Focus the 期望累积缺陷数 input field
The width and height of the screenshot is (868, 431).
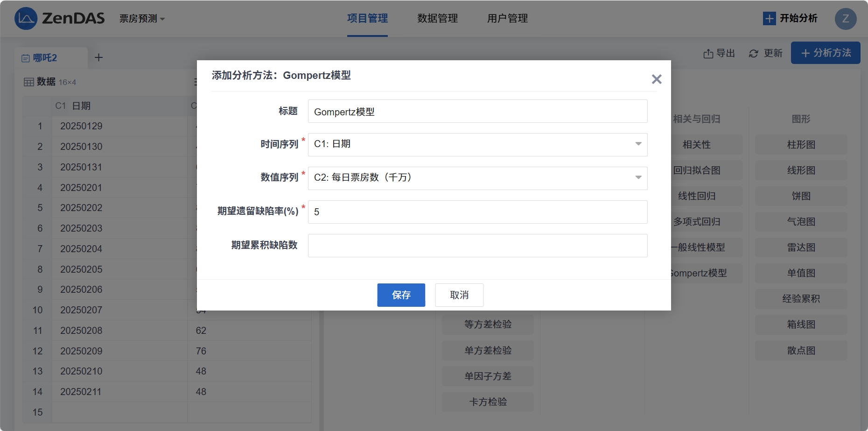click(477, 246)
